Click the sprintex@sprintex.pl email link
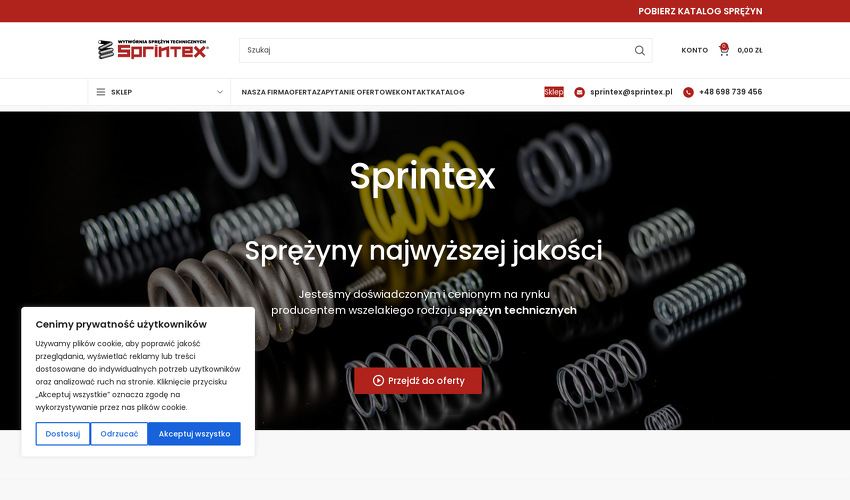 (x=631, y=92)
